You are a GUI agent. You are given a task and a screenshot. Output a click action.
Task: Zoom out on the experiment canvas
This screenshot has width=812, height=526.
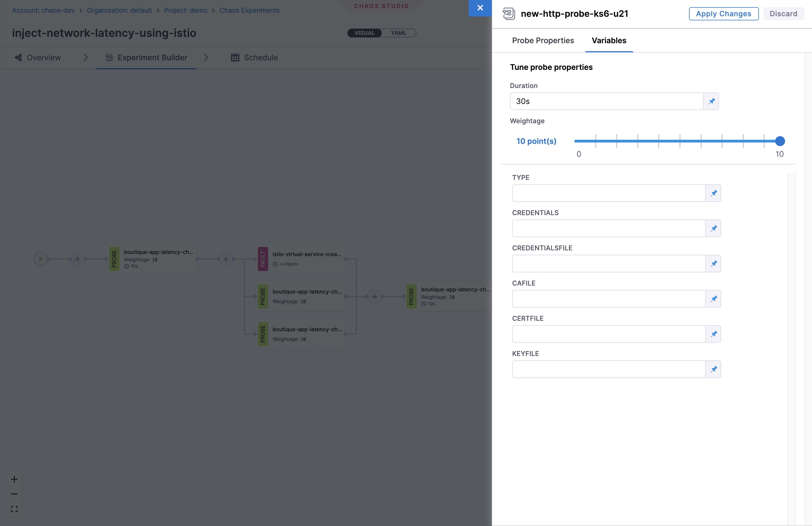14,494
